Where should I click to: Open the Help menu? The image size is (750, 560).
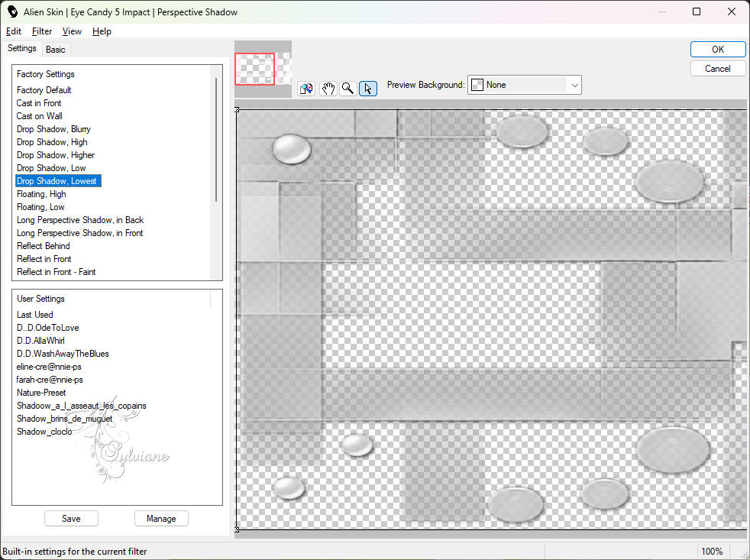coord(102,31)
